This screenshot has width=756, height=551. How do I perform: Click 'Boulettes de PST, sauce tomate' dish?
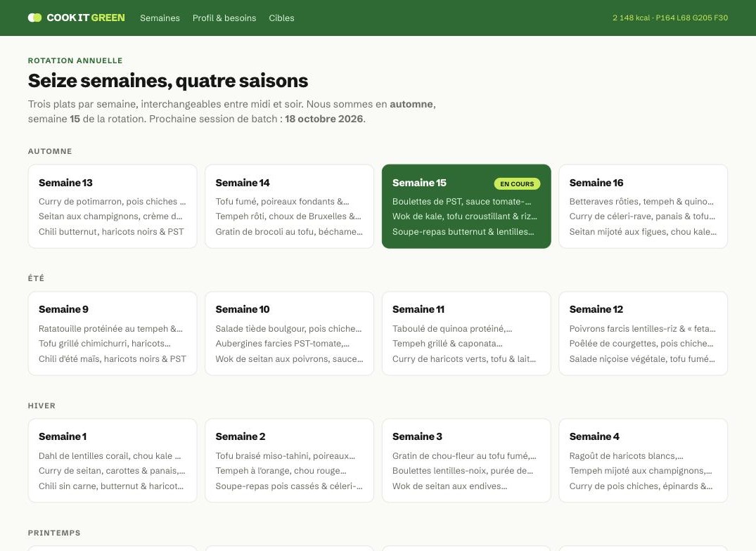pyautogui.click(x=461, y=201)
